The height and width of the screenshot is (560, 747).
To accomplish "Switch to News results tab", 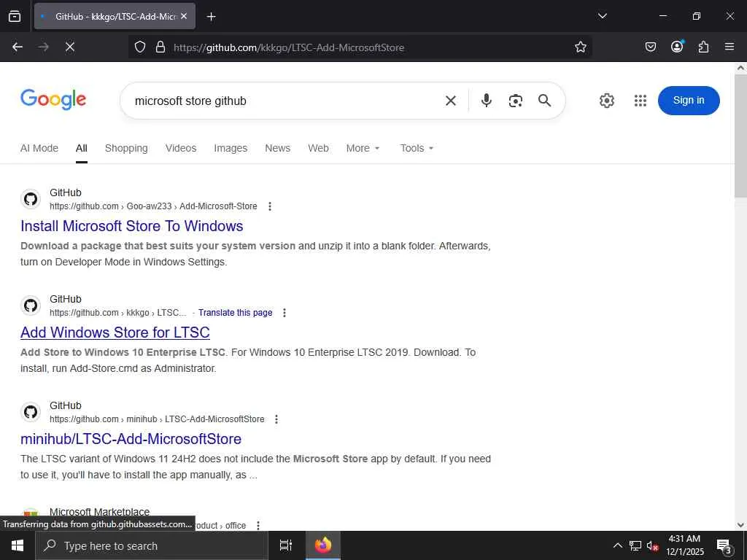I will click(277, 148).
